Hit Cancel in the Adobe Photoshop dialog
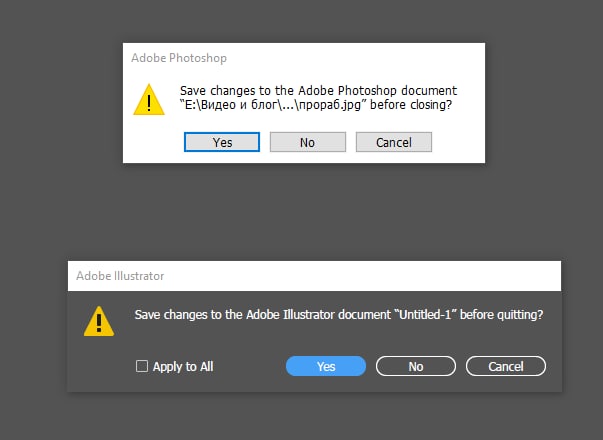Screen dimensions: 603x440 pyautogui.click(x=393, y=142)
